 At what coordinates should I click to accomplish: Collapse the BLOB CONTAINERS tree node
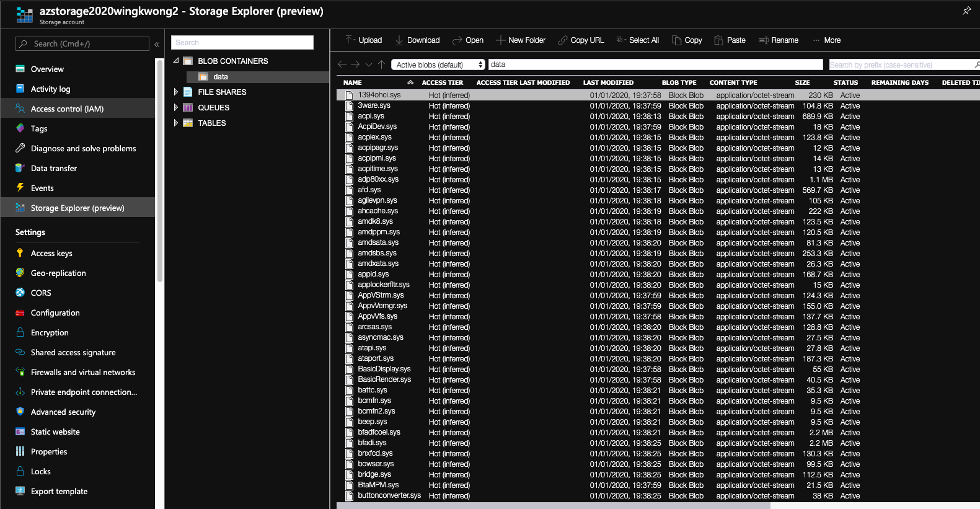point(176,61)
